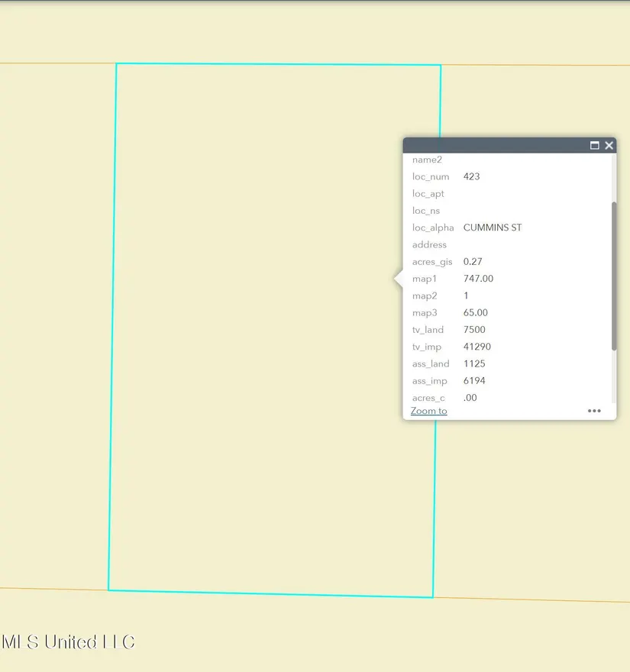Click the 'Zoom to' link
Viewport: 630px width, 672px height.
(428, 411)
